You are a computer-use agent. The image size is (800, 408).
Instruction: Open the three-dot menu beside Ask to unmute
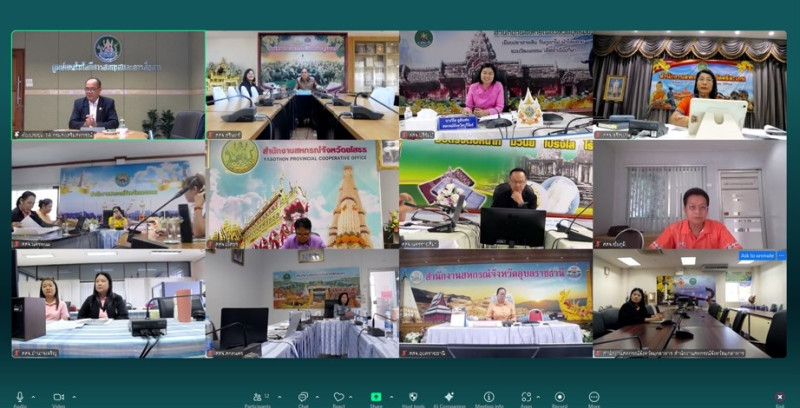(781, 256)
